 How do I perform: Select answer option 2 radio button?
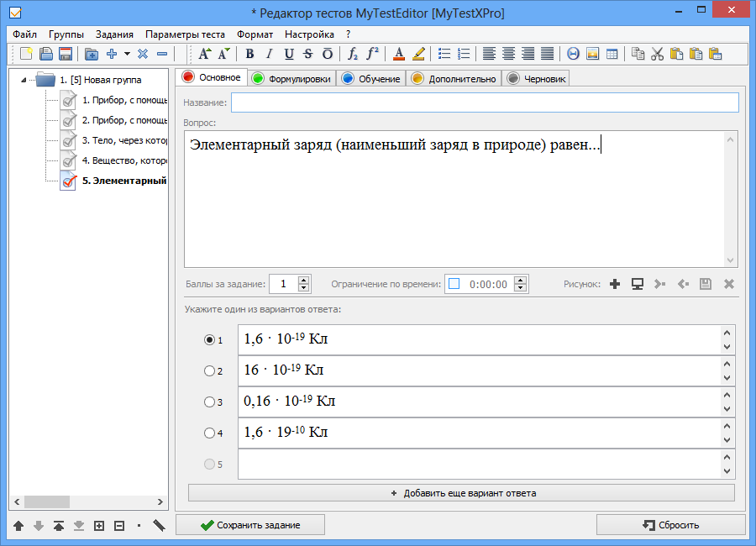click(209, 371)
